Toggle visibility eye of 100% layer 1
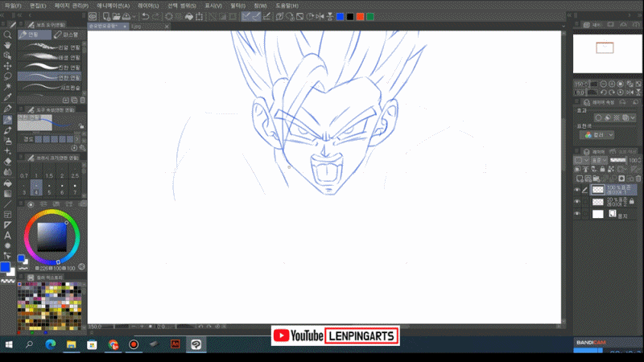 pos(577,190)
